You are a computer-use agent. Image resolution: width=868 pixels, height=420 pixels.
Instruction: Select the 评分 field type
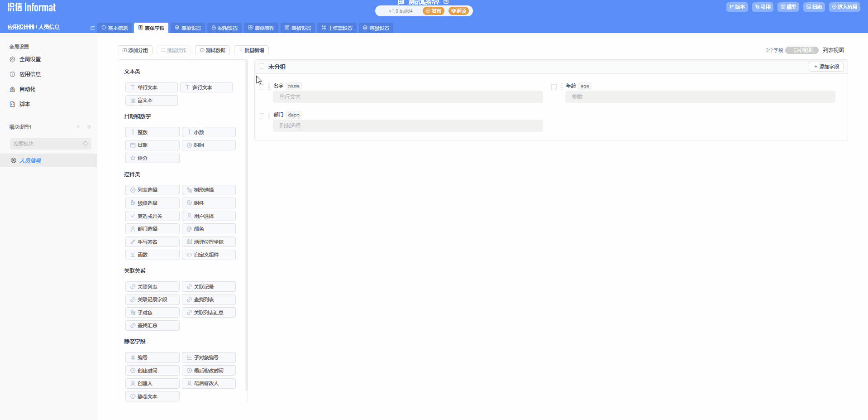tap(152, 158)
